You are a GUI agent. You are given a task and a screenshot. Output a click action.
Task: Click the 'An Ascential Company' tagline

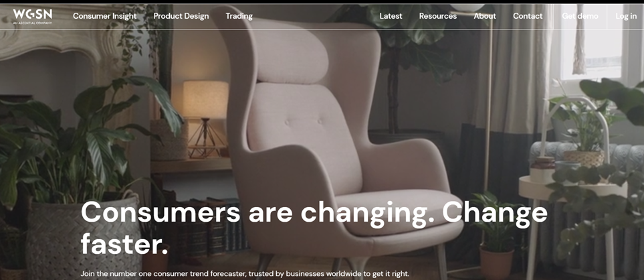pyautogui.click(x=33, y=23)
